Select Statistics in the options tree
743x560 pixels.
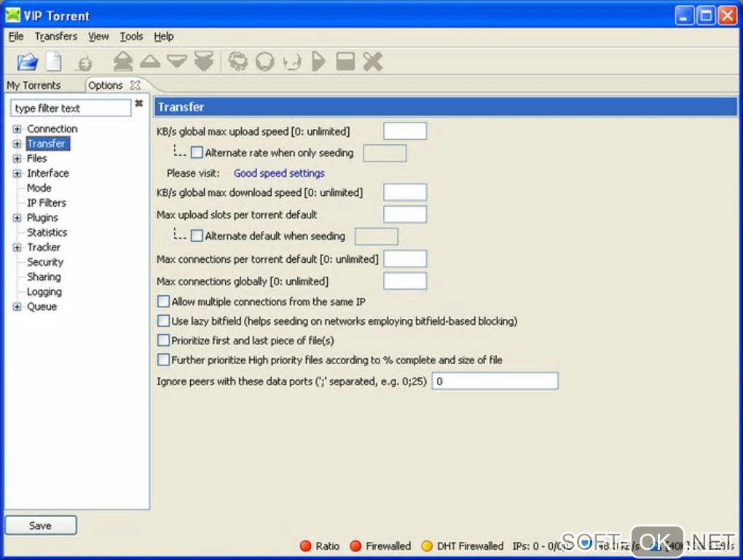(47, 232)
